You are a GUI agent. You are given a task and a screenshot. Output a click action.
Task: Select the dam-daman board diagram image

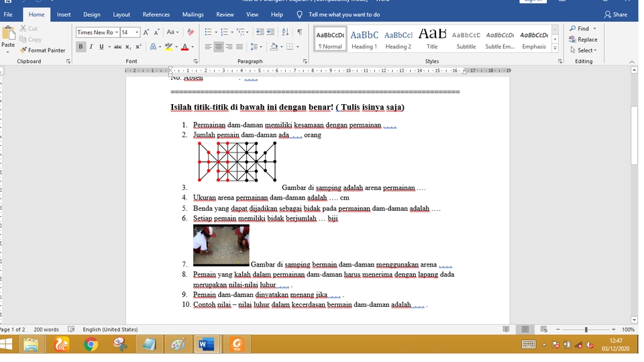click(237, 162)
